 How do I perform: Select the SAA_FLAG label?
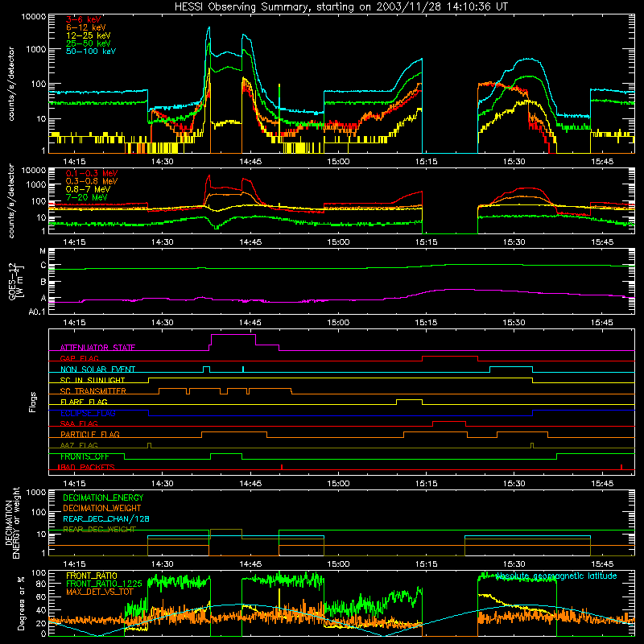pos(79,423)
